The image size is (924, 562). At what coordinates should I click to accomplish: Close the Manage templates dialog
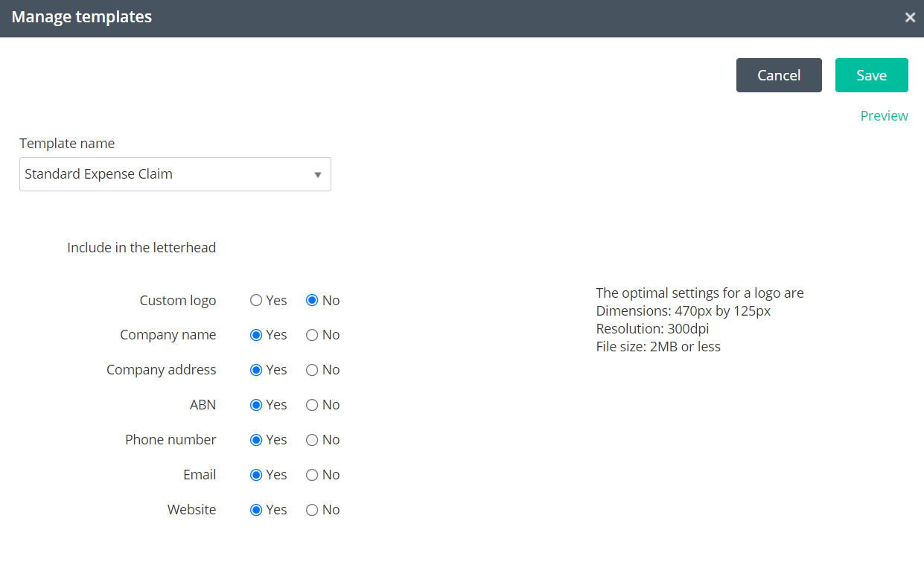click(910, 18)
